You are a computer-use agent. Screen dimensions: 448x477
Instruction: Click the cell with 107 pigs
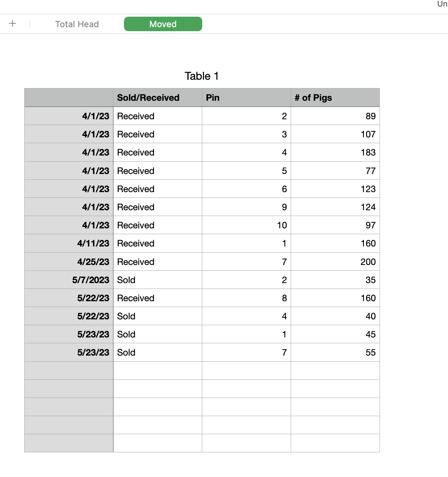335,134
